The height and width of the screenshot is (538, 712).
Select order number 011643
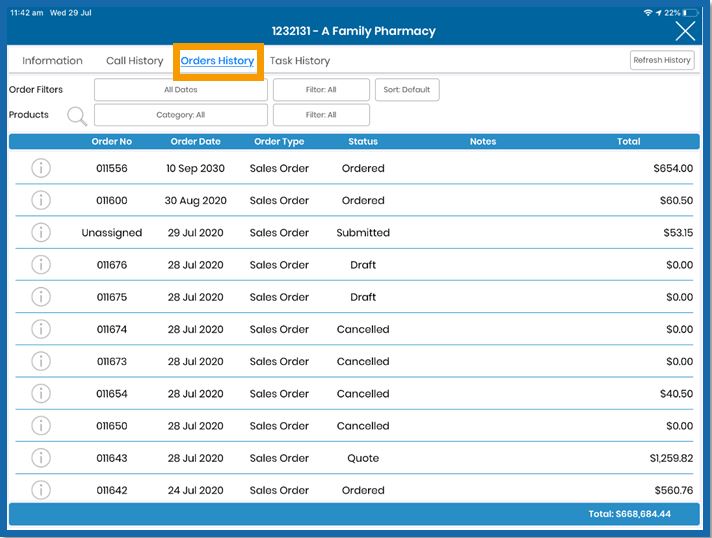point(112,458)
